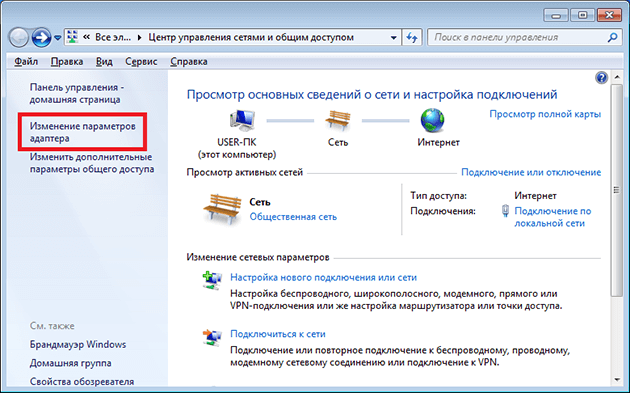Click the Back navigation arrow button
The image size is (630, 393).
click(18, 38)
